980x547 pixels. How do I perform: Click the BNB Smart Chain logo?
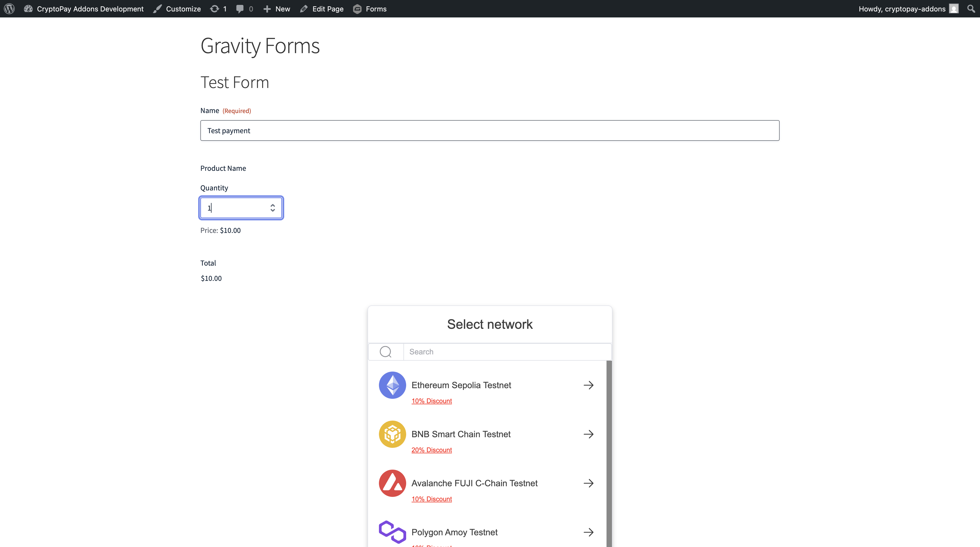coord(392,434)
